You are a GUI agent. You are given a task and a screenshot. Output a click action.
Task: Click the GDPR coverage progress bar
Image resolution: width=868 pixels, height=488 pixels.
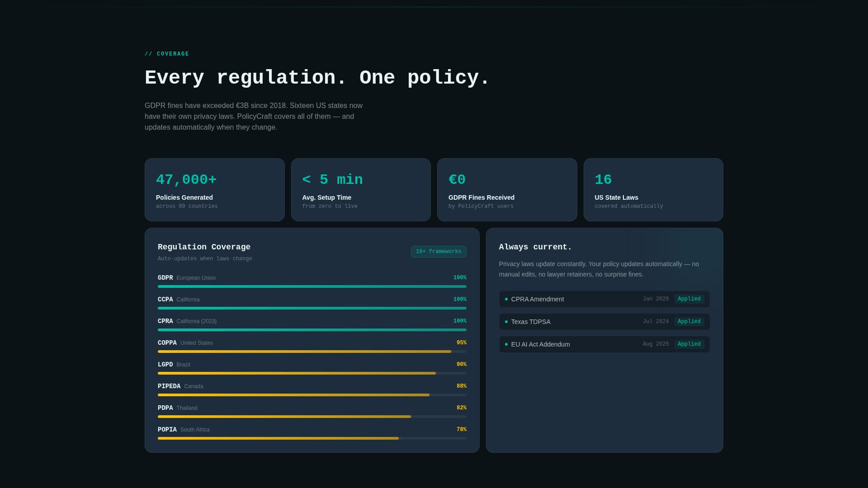(x=312, y=286)
